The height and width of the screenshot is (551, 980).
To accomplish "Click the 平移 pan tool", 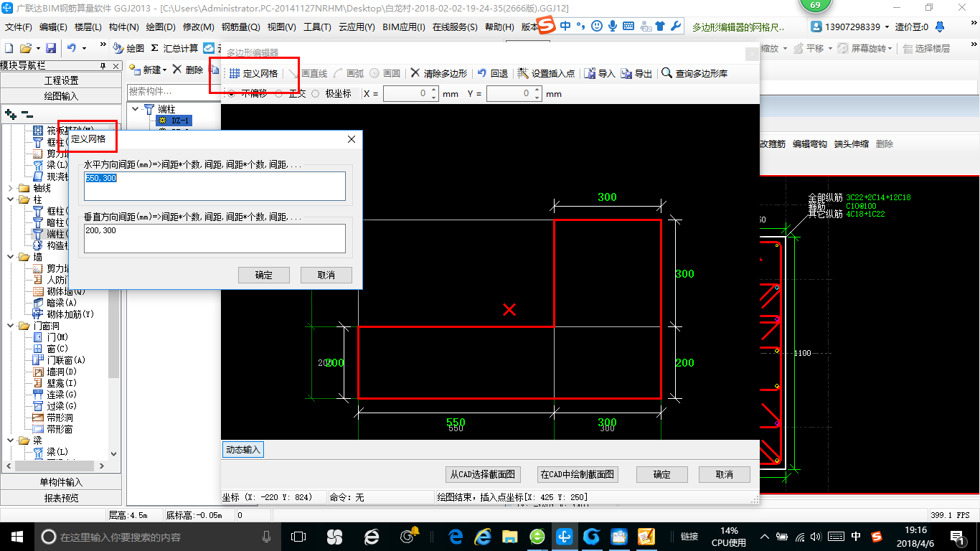I will [x=809, y=48].
